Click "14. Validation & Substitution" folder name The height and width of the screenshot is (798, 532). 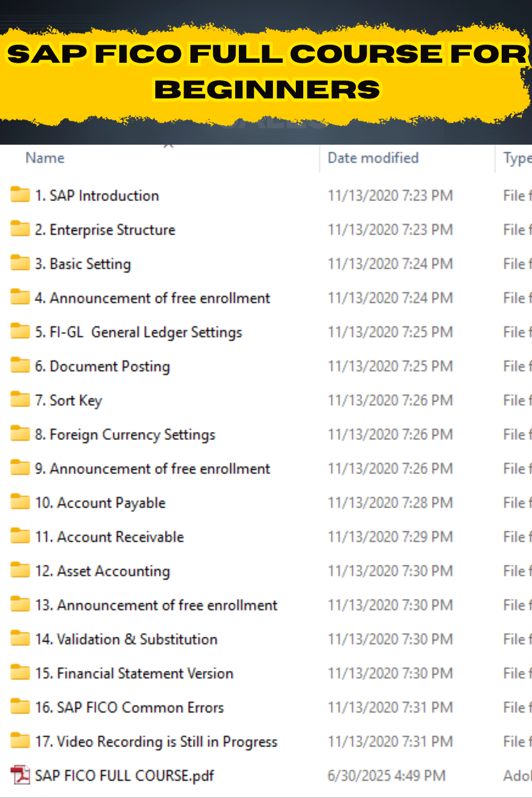[127, 639]
